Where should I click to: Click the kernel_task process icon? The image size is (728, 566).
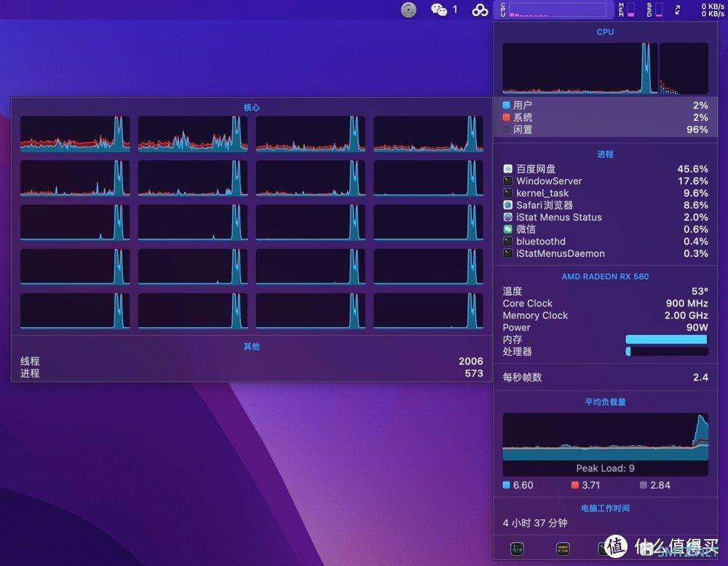click(x=507, y=193)
